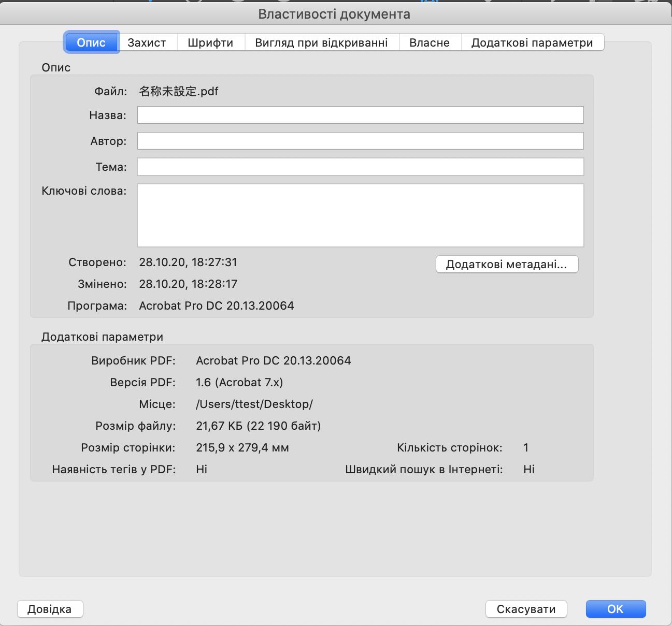672x626 pixels.
Task: Click the Виробник PDF value Acrobat Pro DC
Action: [x=274, y=361]
